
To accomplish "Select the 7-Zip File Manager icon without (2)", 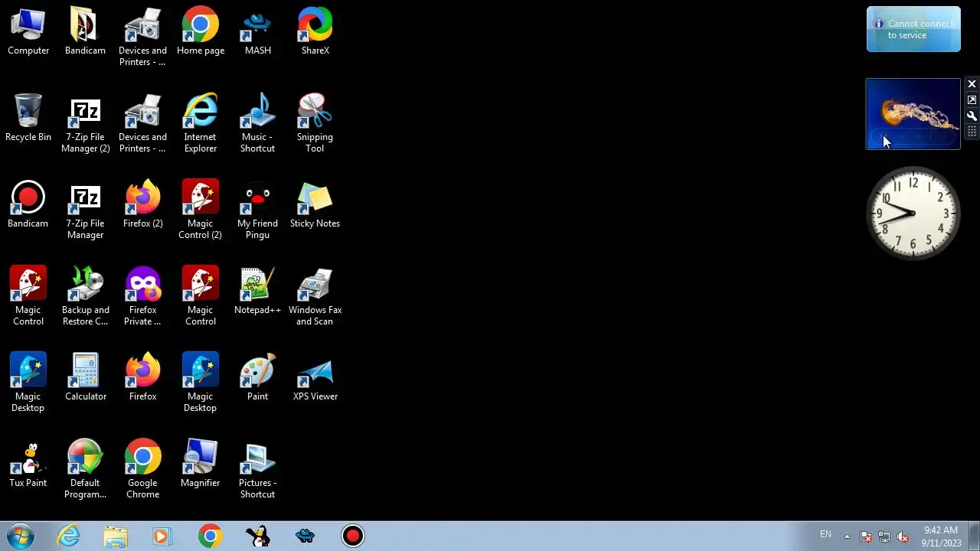I will click(x=85, y=210).
